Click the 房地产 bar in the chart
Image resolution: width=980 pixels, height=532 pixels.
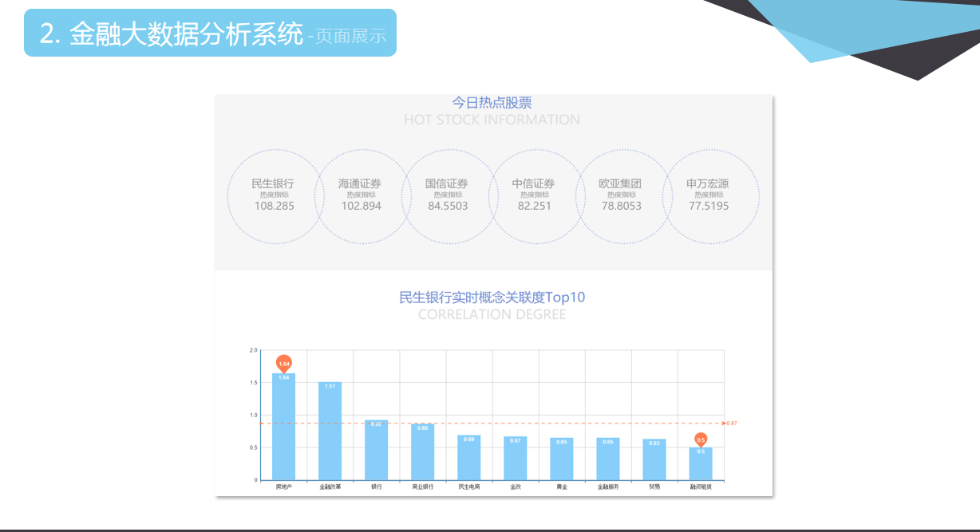tap(284, 427)
